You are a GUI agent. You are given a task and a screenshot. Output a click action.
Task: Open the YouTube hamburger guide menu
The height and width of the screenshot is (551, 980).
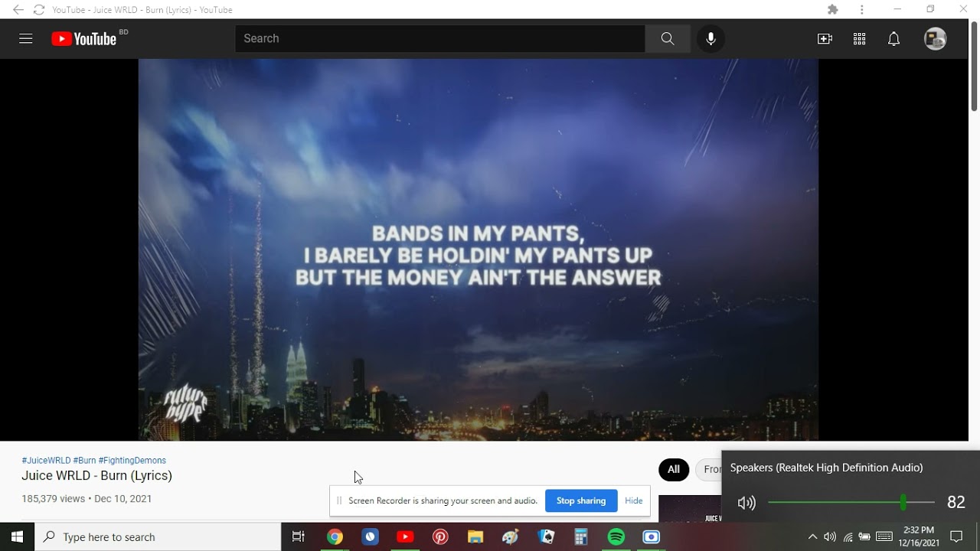point(26,38)
